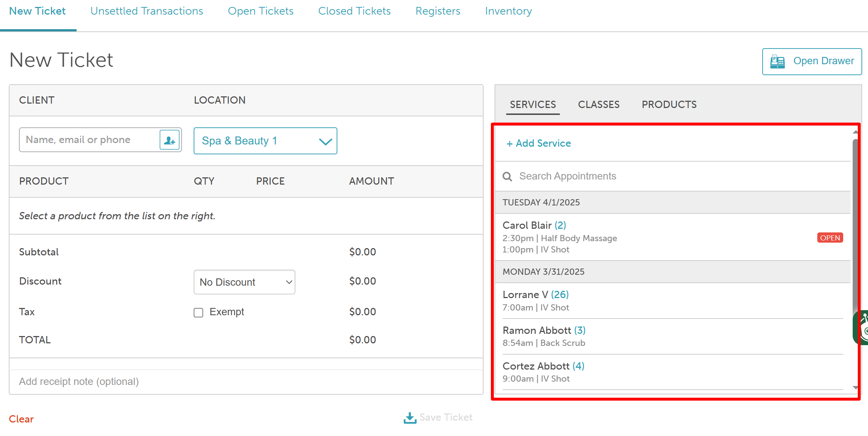Click the + Add Service link
868x436 pixels.
coord(539,143)
